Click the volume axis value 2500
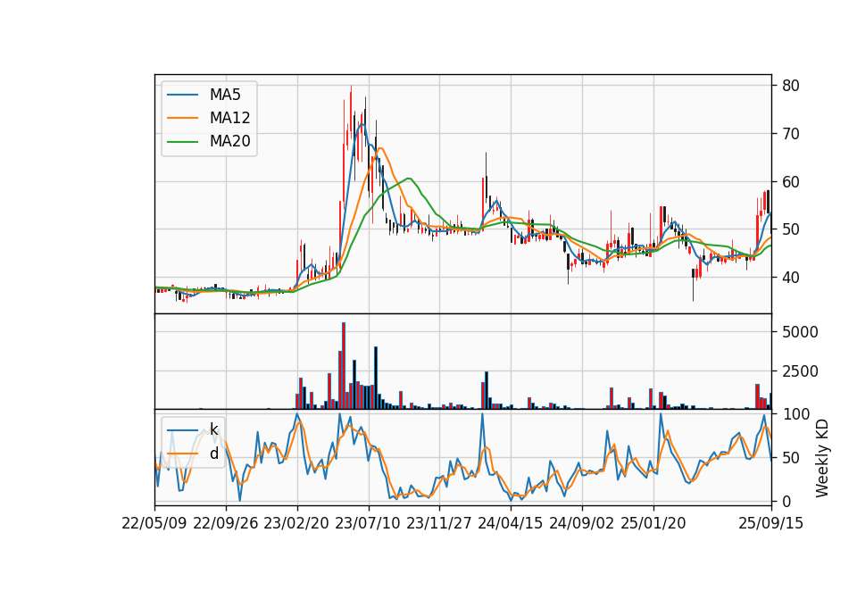The image size is (857, 616). [800, 371]
